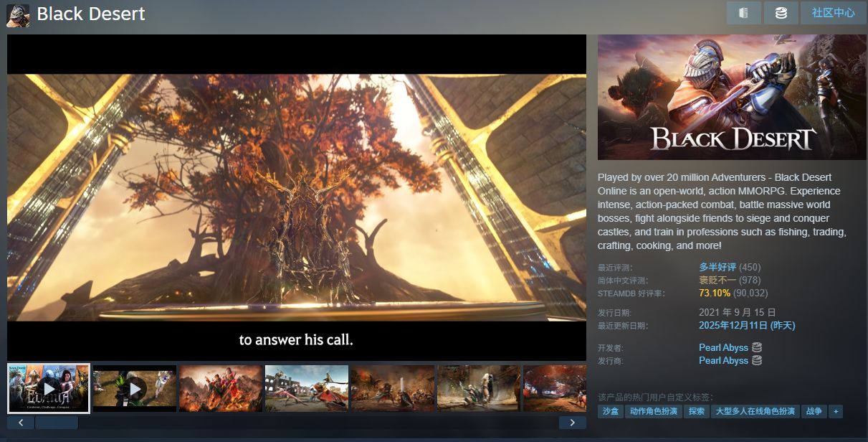Click the Black Desert header capsule image

732,97
